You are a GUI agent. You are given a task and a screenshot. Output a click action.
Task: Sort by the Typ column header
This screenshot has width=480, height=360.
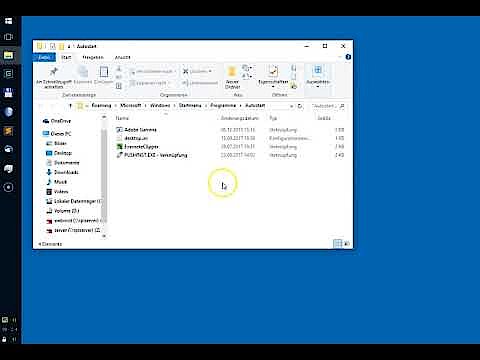point(273,118)
